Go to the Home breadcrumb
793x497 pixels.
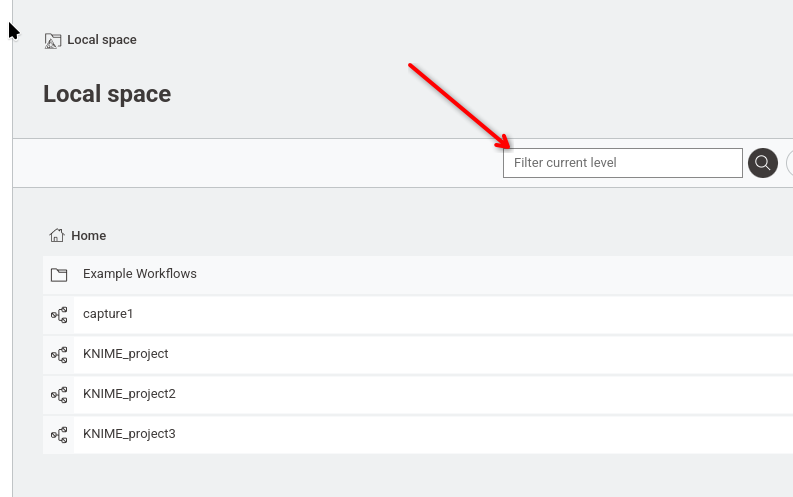[x=88, y=236]
